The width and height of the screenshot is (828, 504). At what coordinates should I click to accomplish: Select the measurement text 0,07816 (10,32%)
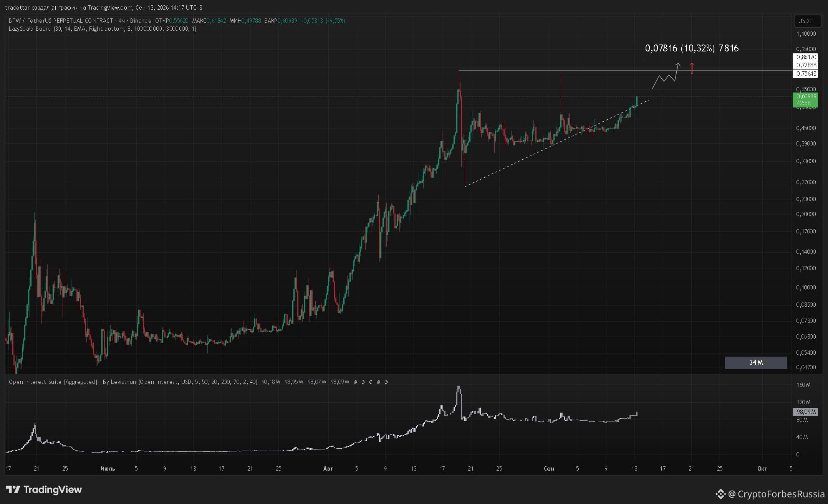point(680,48)
